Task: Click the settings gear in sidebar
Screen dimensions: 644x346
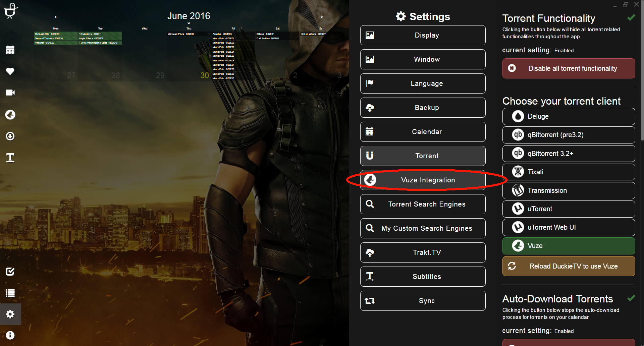Action: (x=10, y=314)
